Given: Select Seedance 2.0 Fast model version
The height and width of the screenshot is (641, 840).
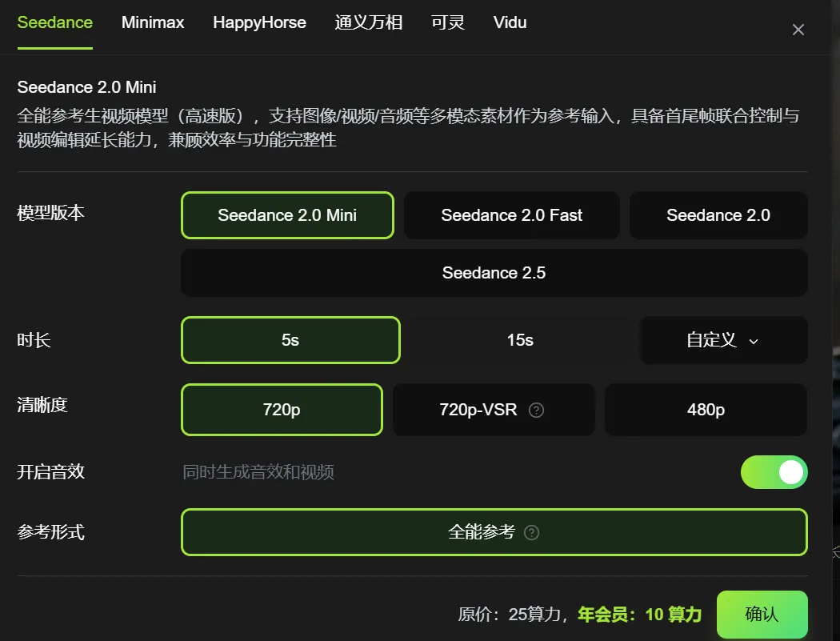Looking at the screenshot, I should click(x=512, y=215).
